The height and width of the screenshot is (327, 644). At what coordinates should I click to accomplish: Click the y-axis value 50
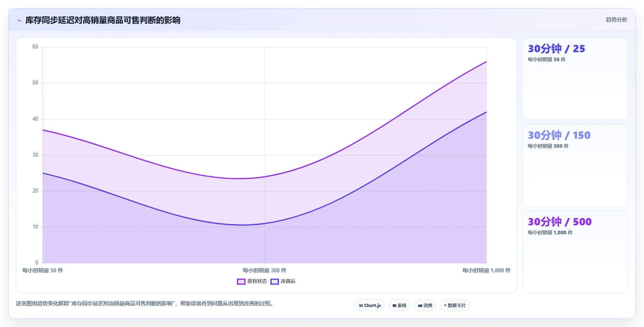coord(35,83)
